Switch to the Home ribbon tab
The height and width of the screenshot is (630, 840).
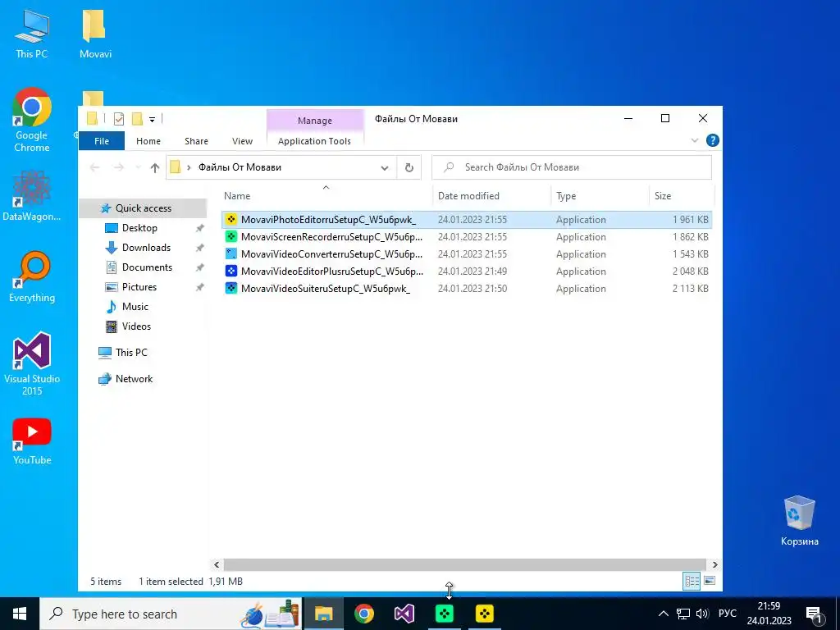148,141
